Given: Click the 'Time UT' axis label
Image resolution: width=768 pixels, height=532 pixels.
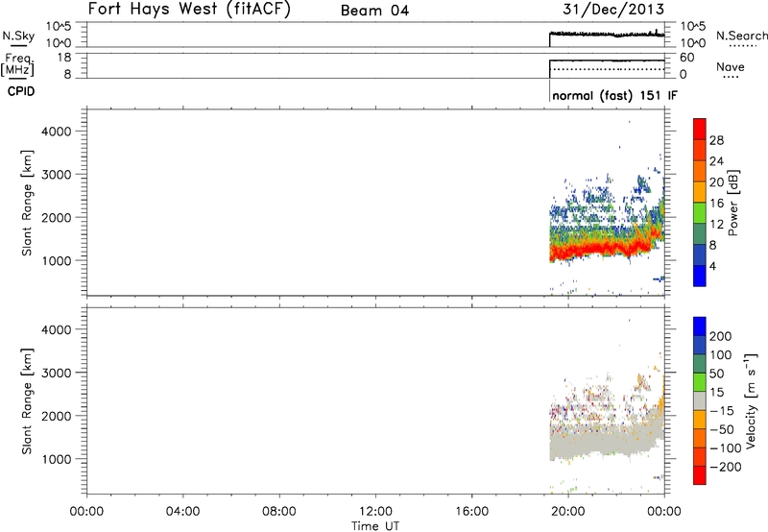Looking at the screenshot, I should coord(375,525).
